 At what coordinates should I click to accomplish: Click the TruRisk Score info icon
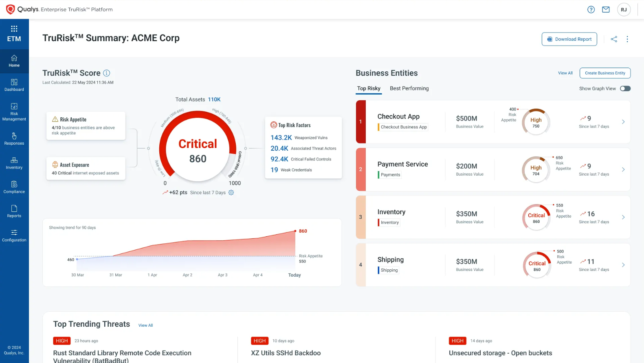107,73
